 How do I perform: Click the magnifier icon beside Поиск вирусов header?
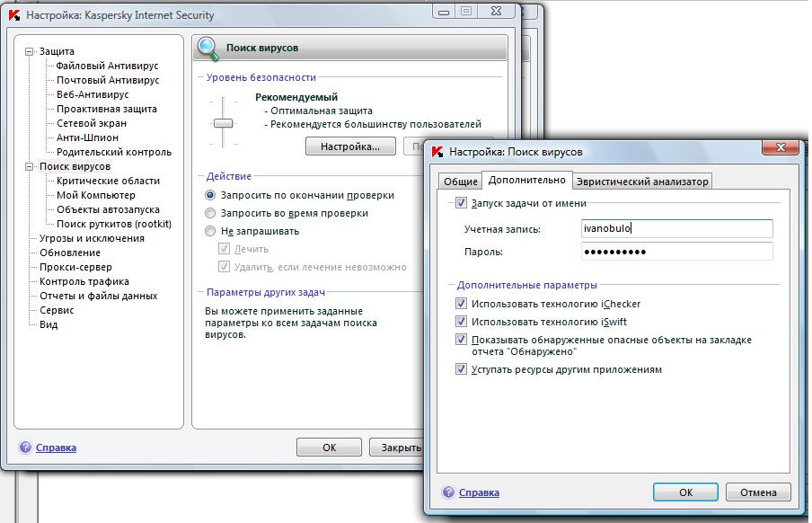pos(208,49)
